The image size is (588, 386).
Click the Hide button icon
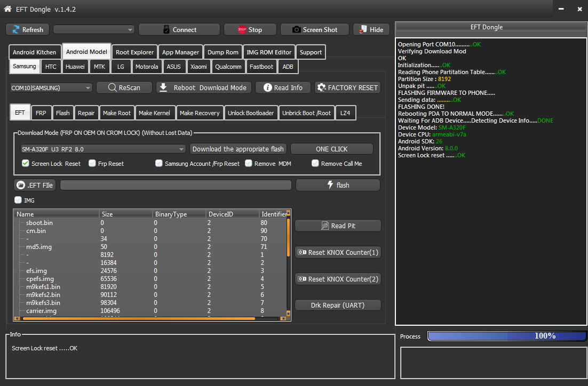click(x=363, y=29)
